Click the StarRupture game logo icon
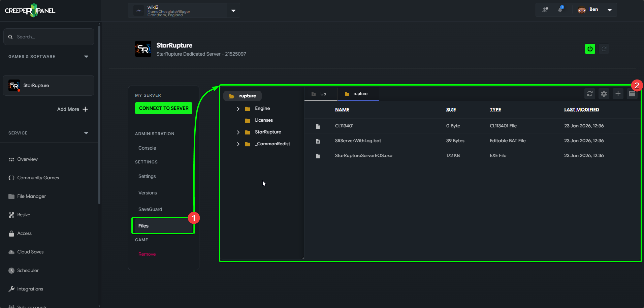The width and height of the screenshot is (644, 308). tap(143, 49)
